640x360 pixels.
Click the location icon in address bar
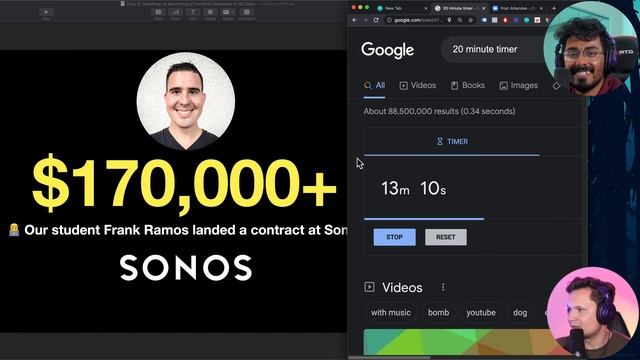pyautogui.click(x=449, y=20)
